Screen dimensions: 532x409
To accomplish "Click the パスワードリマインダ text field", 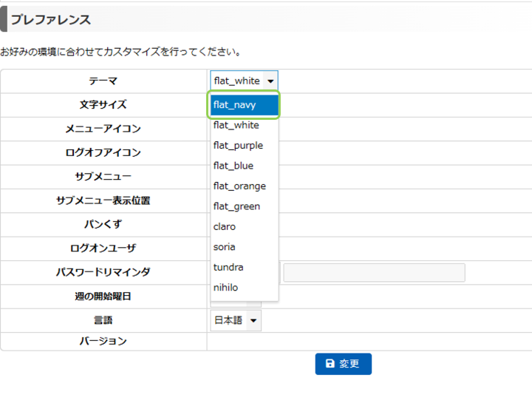I will pyautogui.click(x=374, y=272).
